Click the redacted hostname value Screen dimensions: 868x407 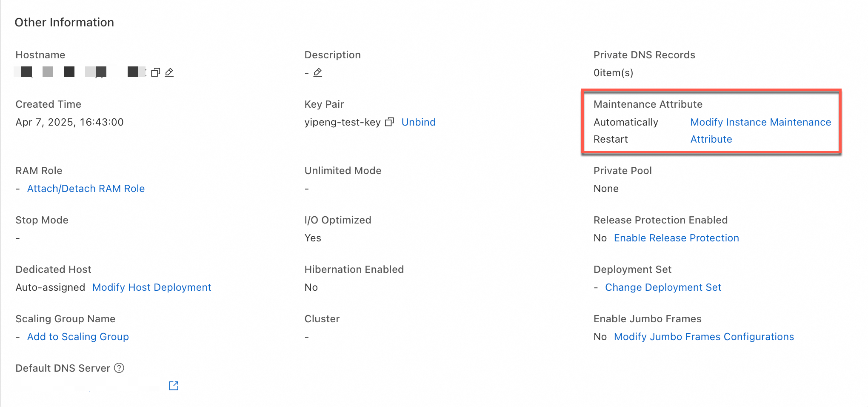click(x=80, y=72)
